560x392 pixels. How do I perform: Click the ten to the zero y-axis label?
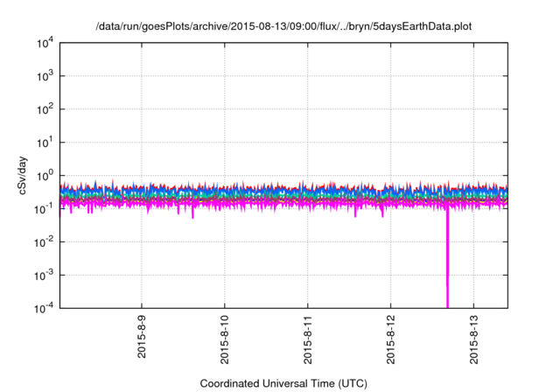click(45, 176)
